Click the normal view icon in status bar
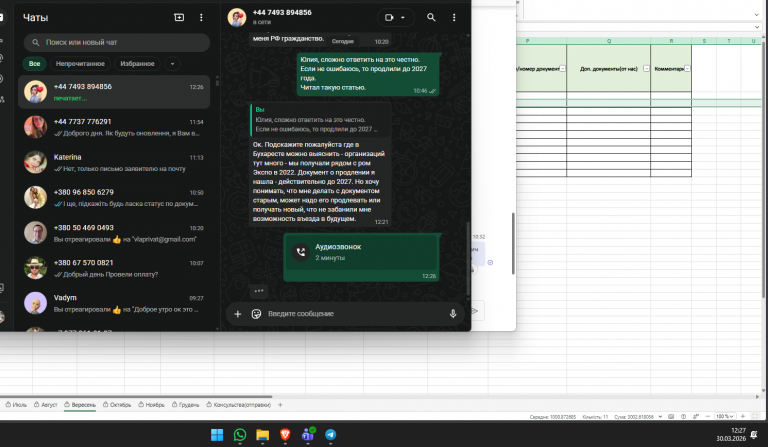Screen dimensions: 768x447 [671, 417]
